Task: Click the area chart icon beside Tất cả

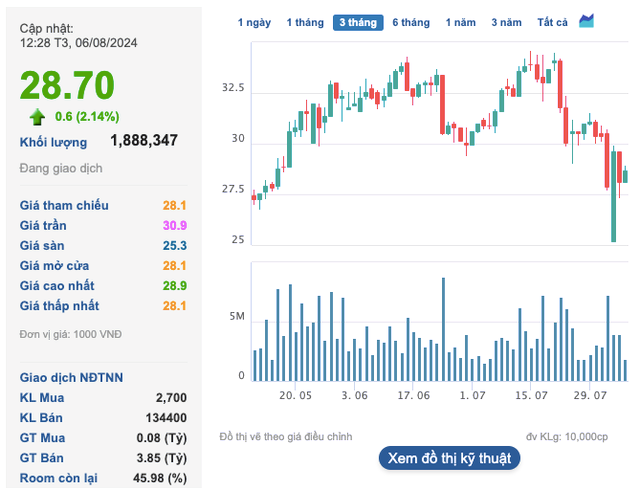Action: click(586, 21)
